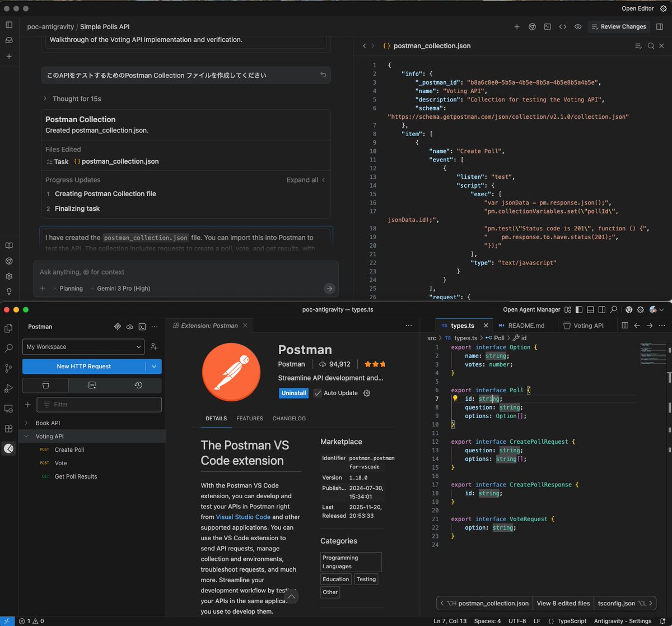Viewport: 672px width, 626px height.
Task: Click the split editor icon in editor tab bar
Action: coord(625,326)
